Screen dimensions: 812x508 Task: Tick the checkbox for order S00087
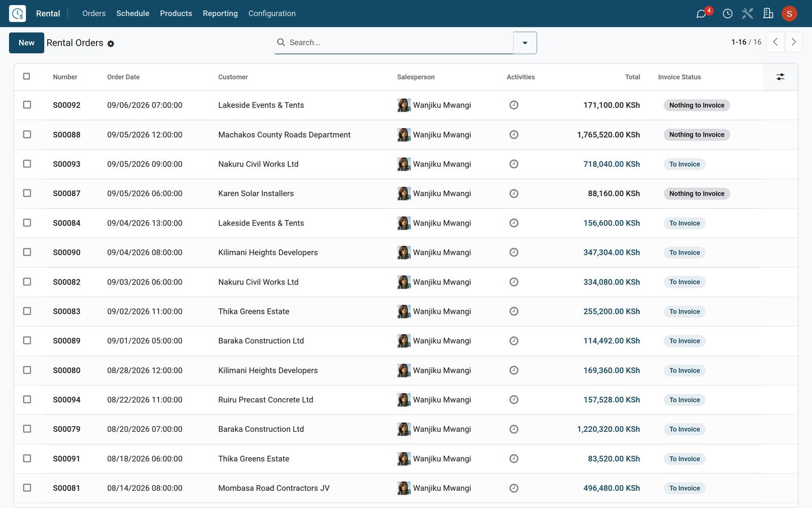click(x=27, y=193)
